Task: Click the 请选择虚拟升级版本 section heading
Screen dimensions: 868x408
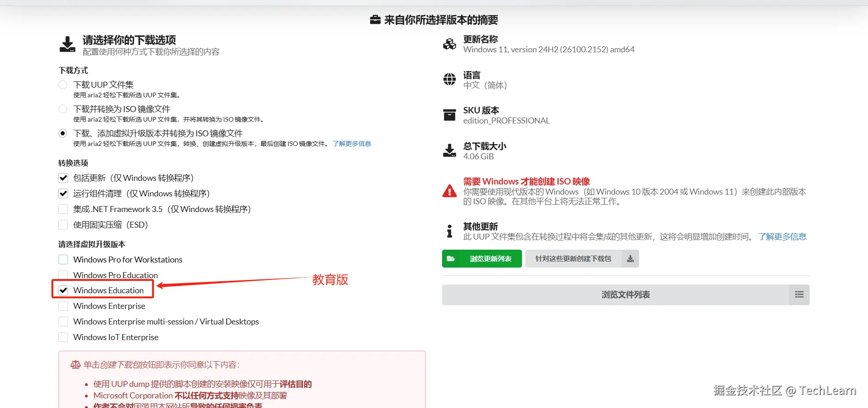Action: pyautogui.click(x=92, y=244)
